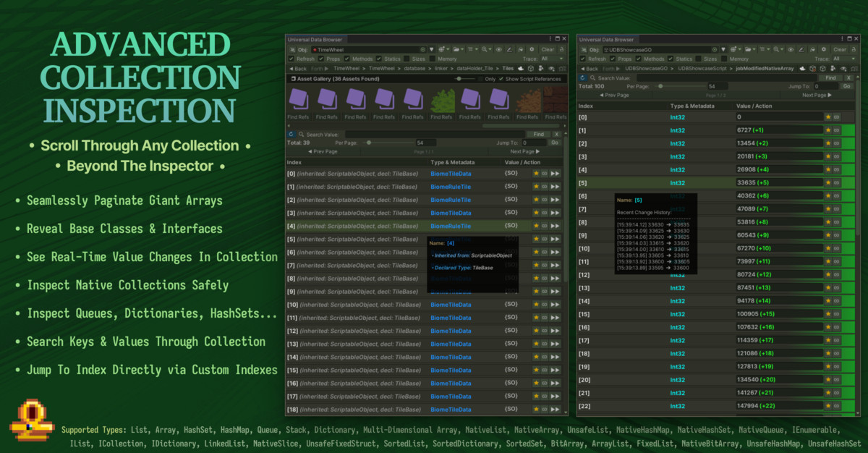
Task: Star the [22] Int32 value 147994 row
Action: point(827,406)
